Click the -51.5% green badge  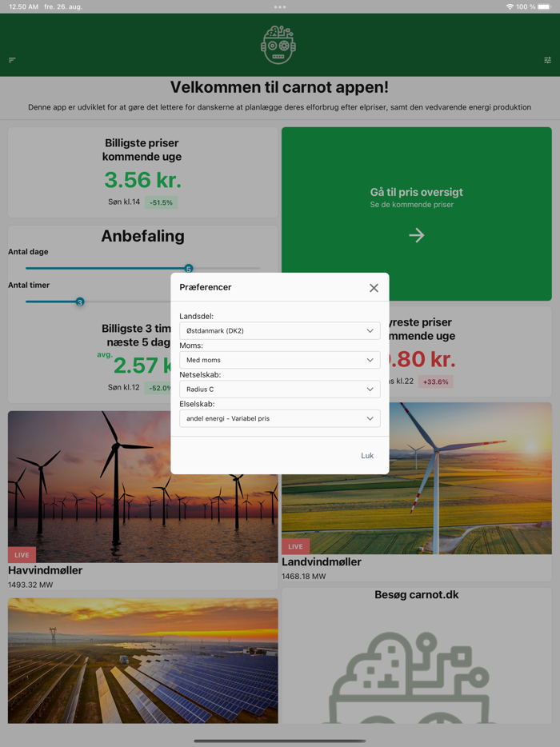point(161,202)
